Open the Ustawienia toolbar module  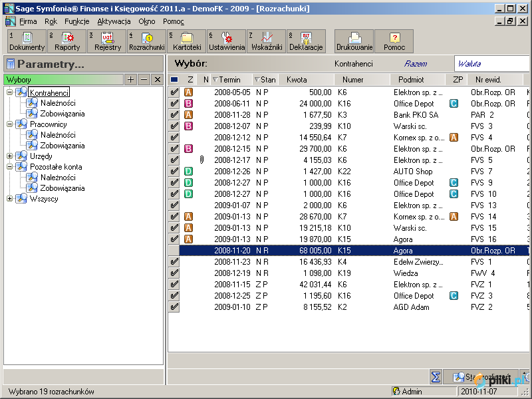coord(227,41)
